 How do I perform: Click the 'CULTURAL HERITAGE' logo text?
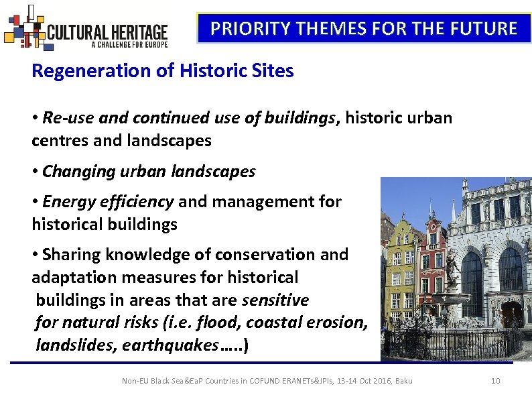tap(108, 33)
